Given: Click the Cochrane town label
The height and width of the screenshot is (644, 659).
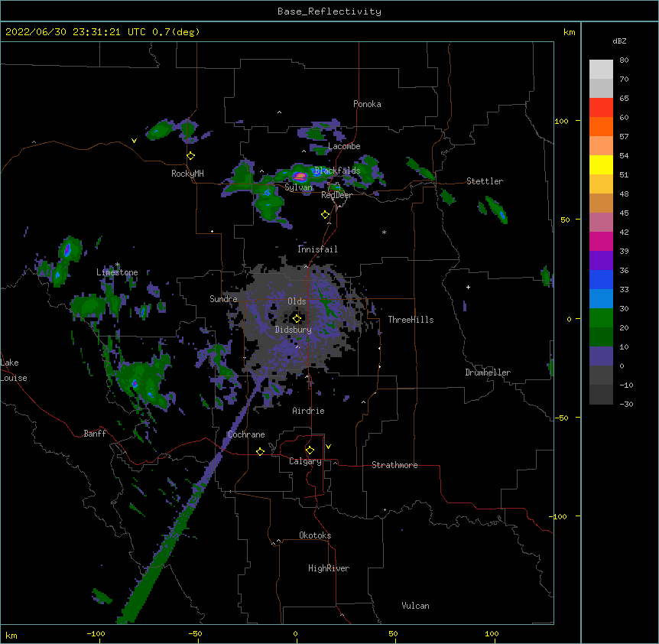Looking at the screenshot, I should click(246, 434).
